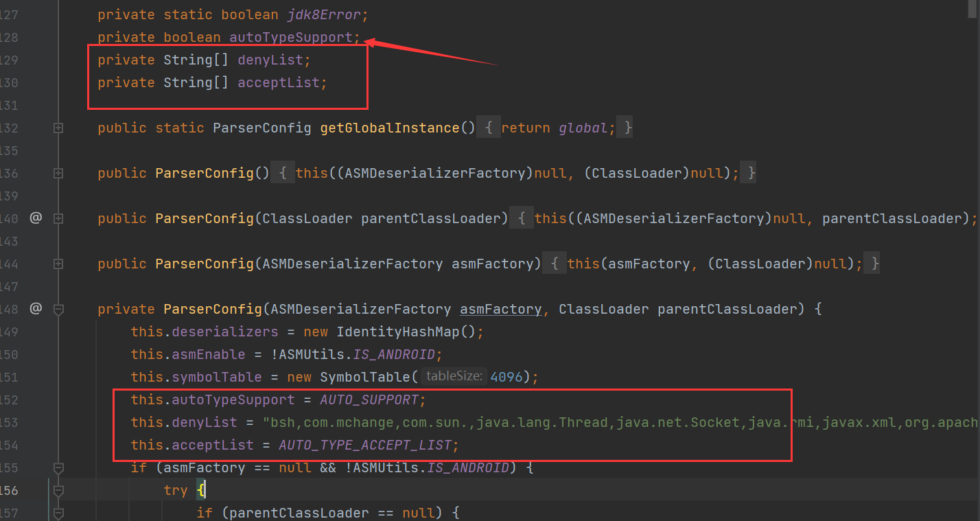Image resolution: width=980 pixels, height=521 pixels.
Task: Collapse the 'if (parentClassLoader == null)' block
Action: click(x=58, y=513)
